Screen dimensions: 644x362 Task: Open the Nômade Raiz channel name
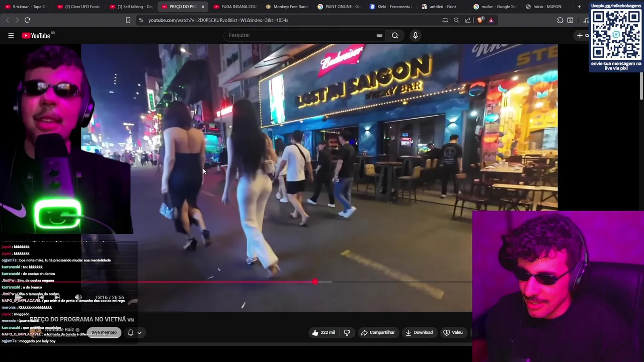pyautogui.click(x=59, y=330)
